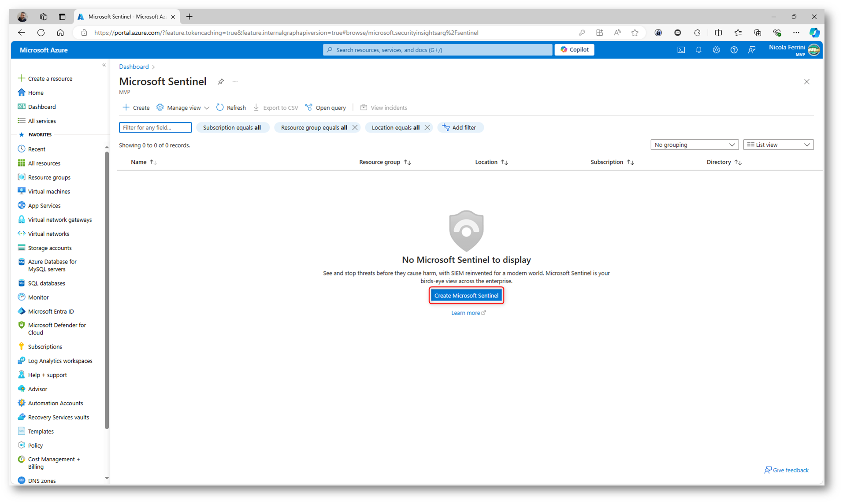Image resolution: width=843 pixels, height=504 pixels.
Task: Click Open query in the toolbar
Action: 326,107
